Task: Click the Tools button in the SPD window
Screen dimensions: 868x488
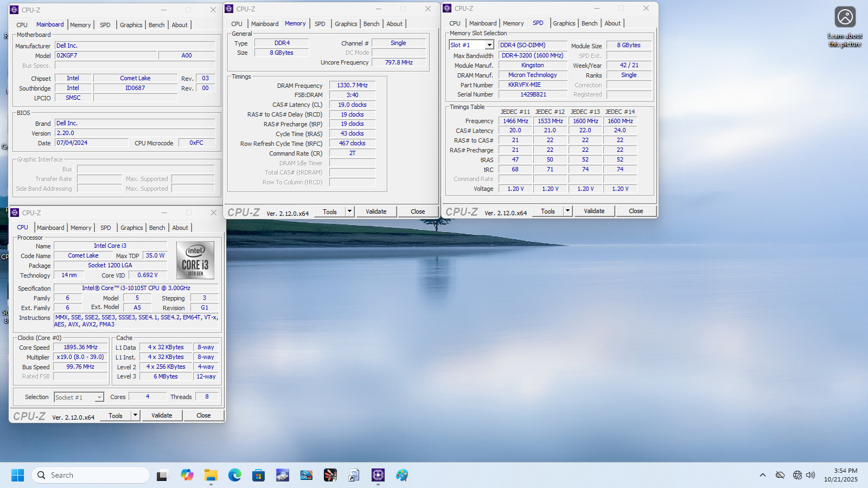Action: click(548, 211)
